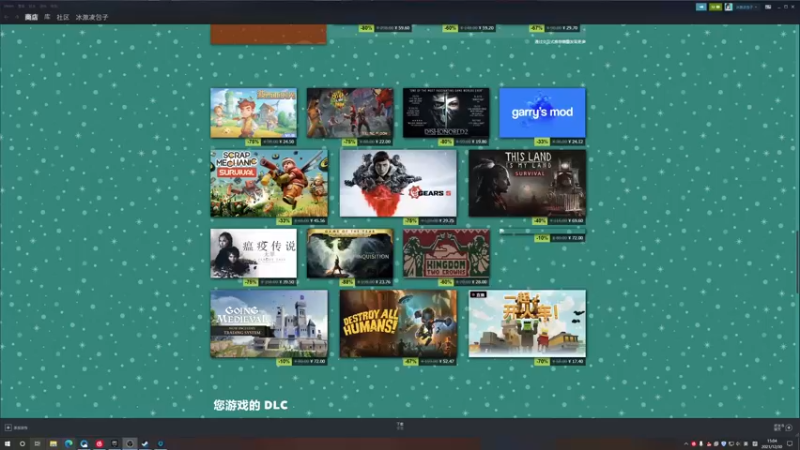Open the user avatar in the header
Image resolution: width=800 pixels, height=450 pixels.
click(x=729, y=7)
